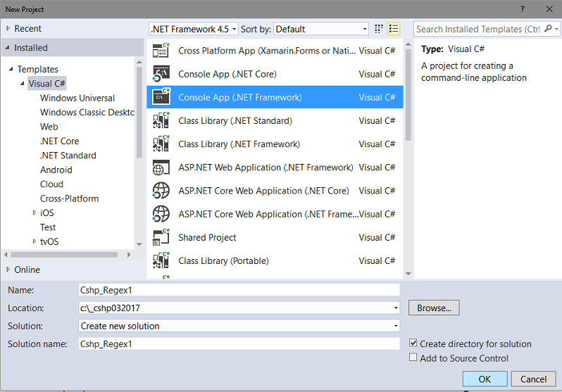562x392 pixels.
Task: Click the Class Library (Portable) icon
Action: click(161, 260)
